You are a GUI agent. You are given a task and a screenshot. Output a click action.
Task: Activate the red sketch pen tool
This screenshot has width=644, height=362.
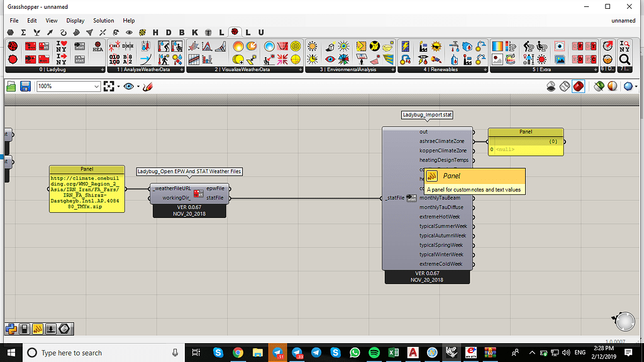click(x=148, y=86)
